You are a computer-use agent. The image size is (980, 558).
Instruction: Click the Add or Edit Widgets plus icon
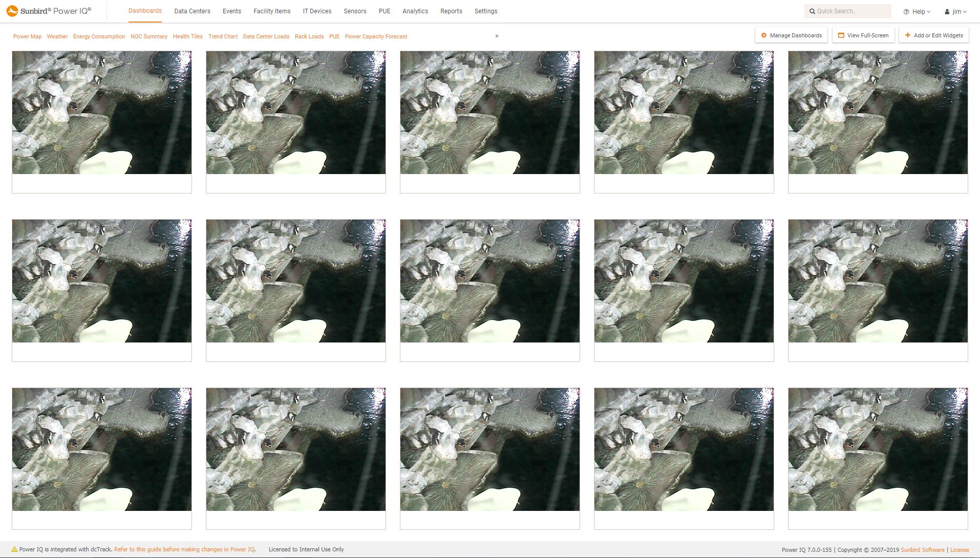pos(907,35)
